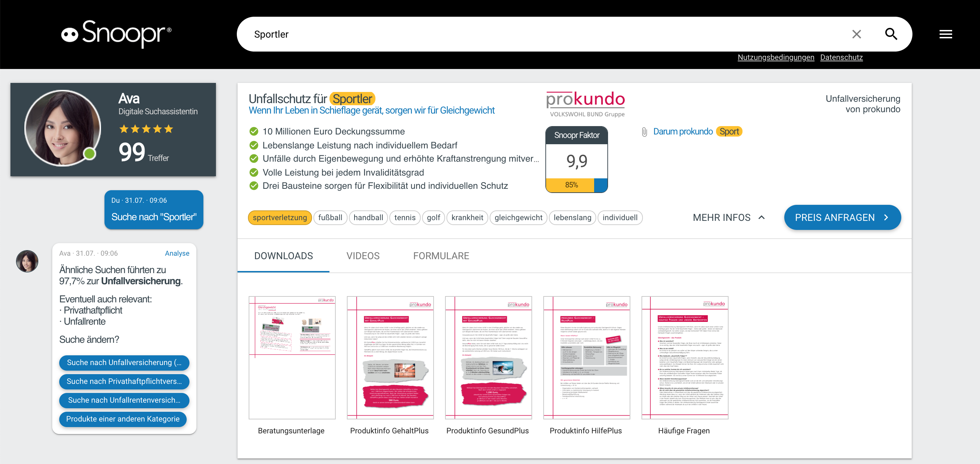Viewport: 980px width, 464px height.
Task: Click subtitle Wenn Ihr Leben in Schieflage gerät
Action: 371,110
